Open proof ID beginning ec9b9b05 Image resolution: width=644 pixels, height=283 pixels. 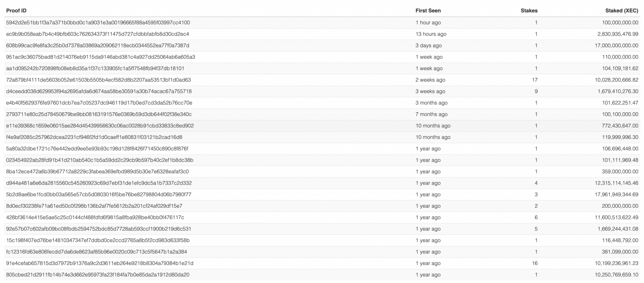97,34
